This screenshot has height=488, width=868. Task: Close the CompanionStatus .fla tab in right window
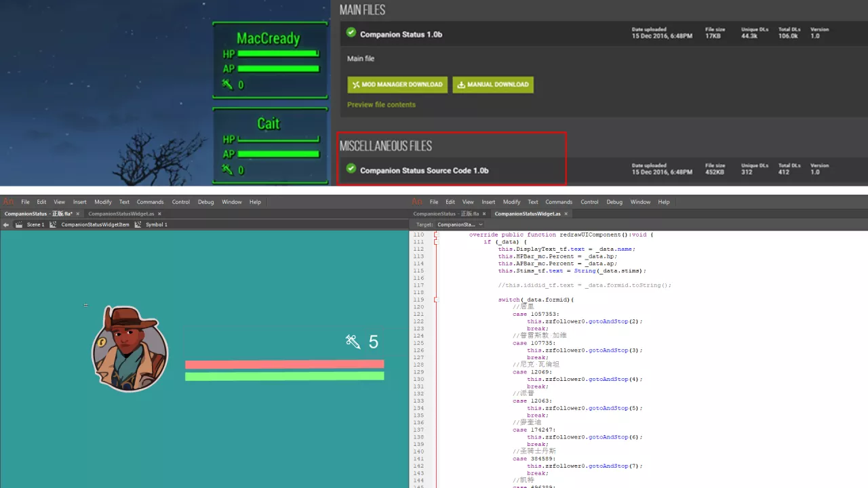point(484,213)
